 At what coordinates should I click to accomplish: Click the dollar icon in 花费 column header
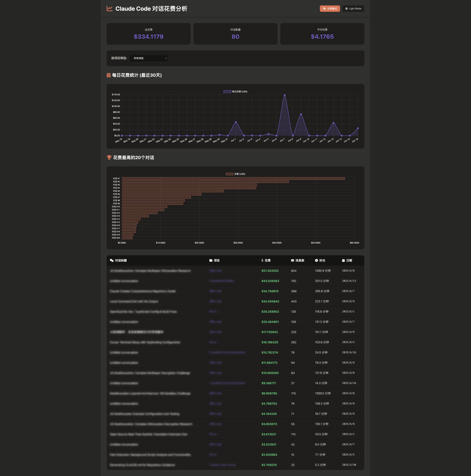[262, 260]
